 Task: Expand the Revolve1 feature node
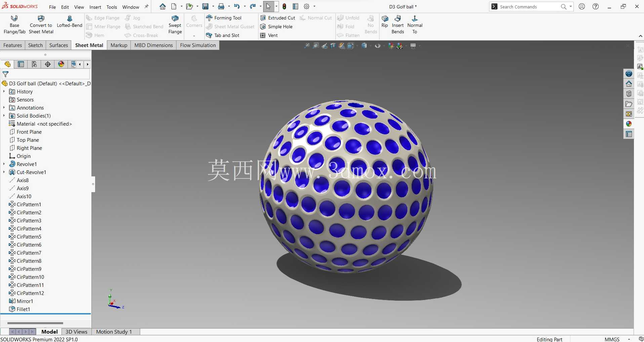point(4,164)
